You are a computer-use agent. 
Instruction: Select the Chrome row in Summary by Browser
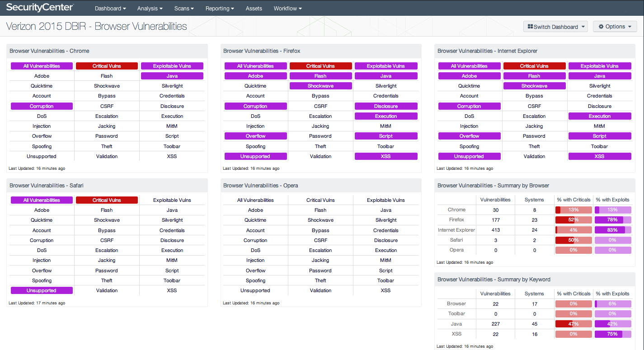click(534, 210)
